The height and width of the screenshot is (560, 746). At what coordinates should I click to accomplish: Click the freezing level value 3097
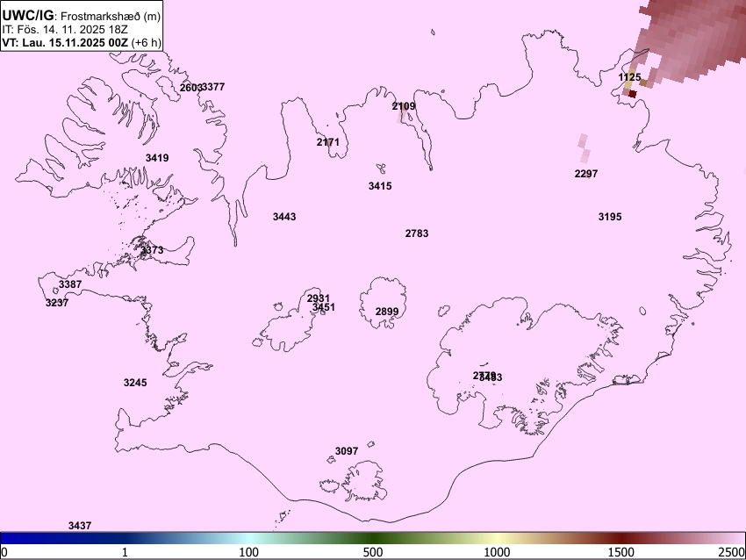click(347, 451)
